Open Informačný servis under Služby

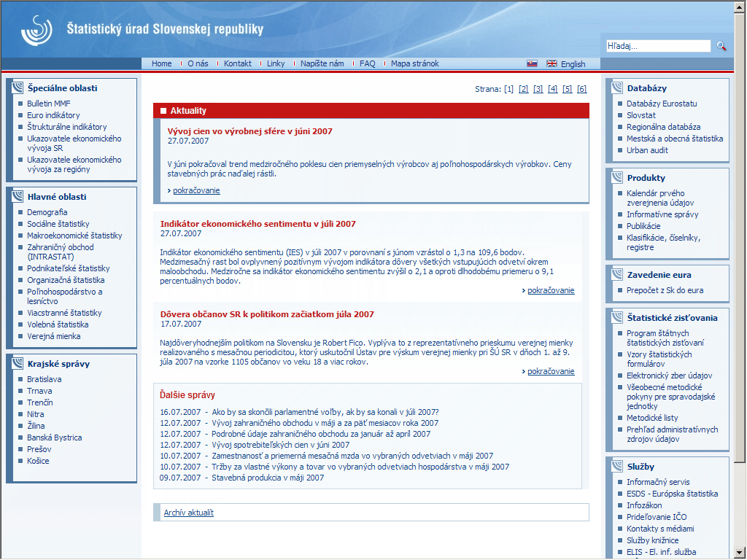coord(659,482)
